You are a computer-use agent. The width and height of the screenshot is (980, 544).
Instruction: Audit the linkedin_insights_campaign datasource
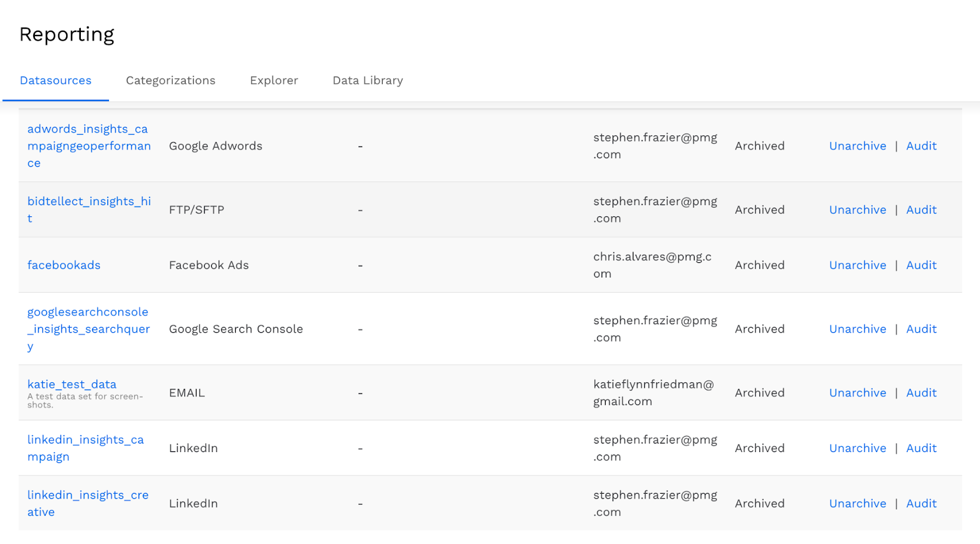coord(921,448)
